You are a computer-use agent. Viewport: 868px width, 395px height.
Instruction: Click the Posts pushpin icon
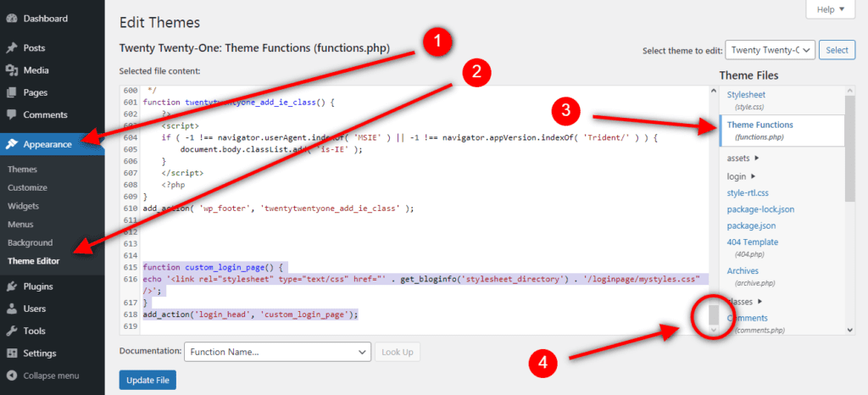11,48
